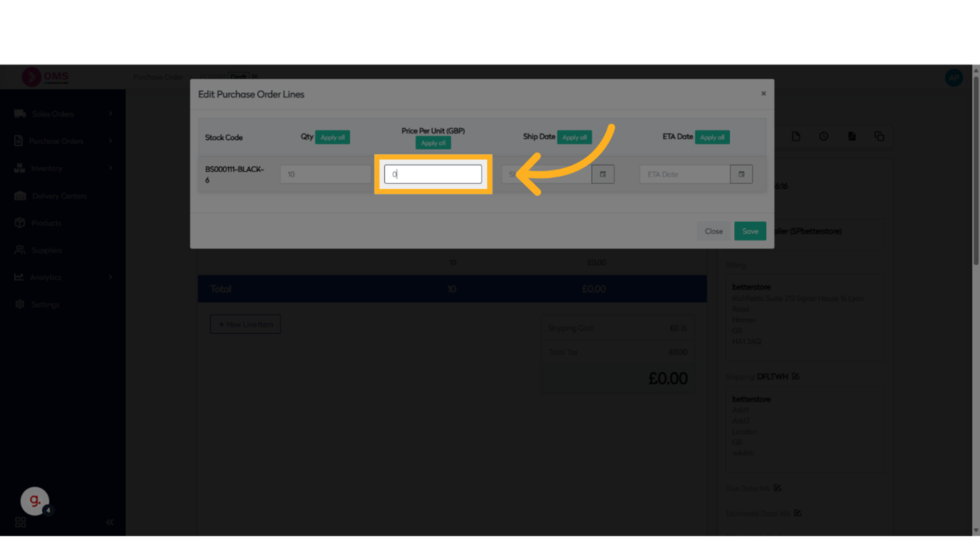The height and width of the screenshot is (551, 980).
Task: Click the blank document icon in toolbar
Action: click(x=796, y=136)
